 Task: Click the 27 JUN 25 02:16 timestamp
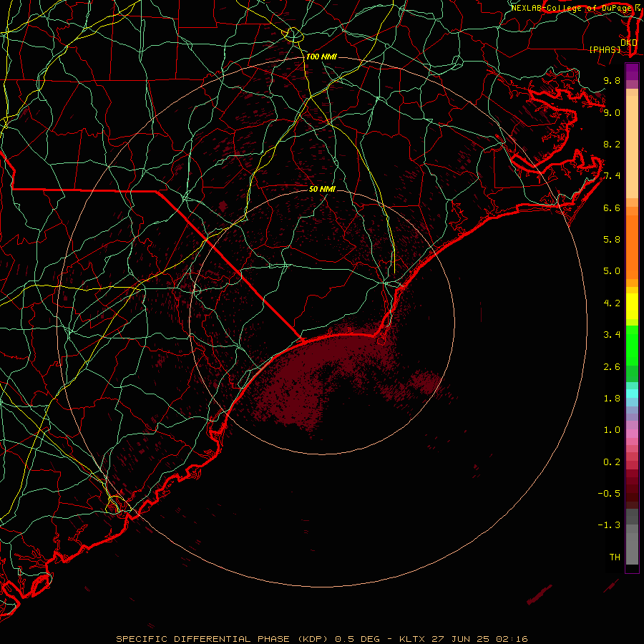(x=479, y=639)
